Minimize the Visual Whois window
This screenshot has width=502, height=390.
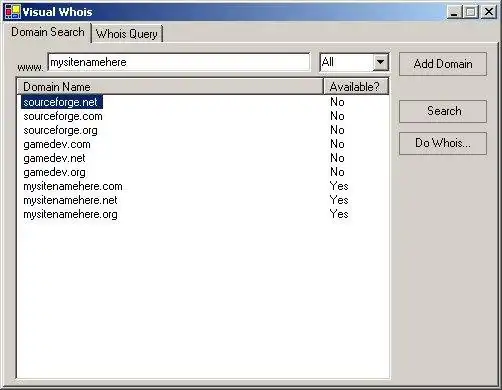click(454, 12)
